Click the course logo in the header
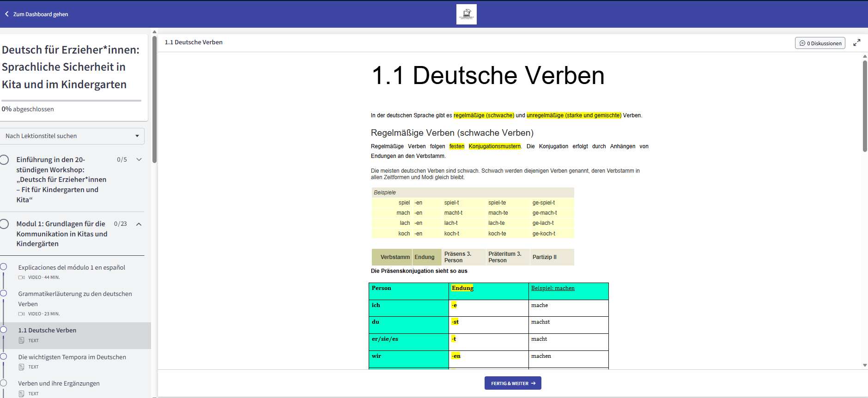The image size is (868, 398). pyautogui.click(x=466, y=14)
